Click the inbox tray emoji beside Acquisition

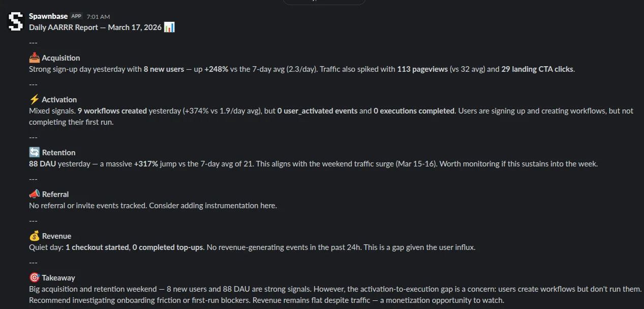35,58
